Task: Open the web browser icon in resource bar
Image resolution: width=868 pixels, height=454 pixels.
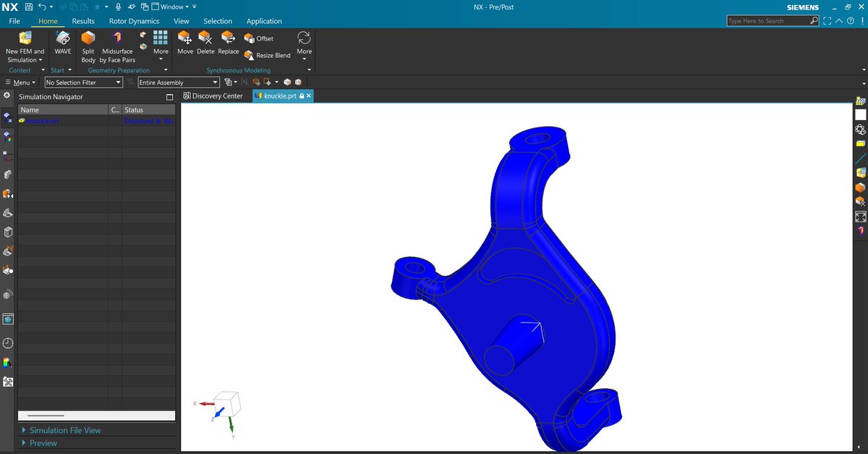Action: pyautogui.click(x=7, y=319)
